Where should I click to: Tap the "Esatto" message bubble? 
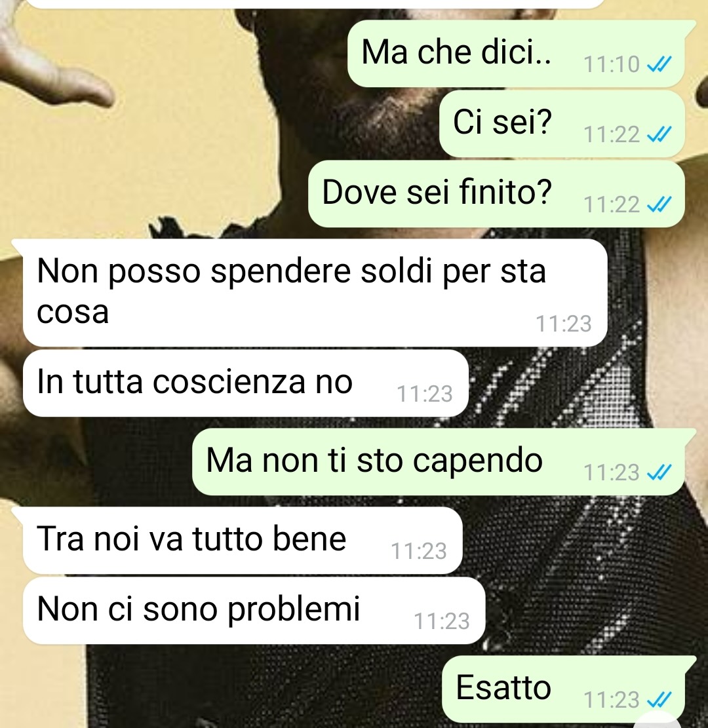[x=564, y=689]
